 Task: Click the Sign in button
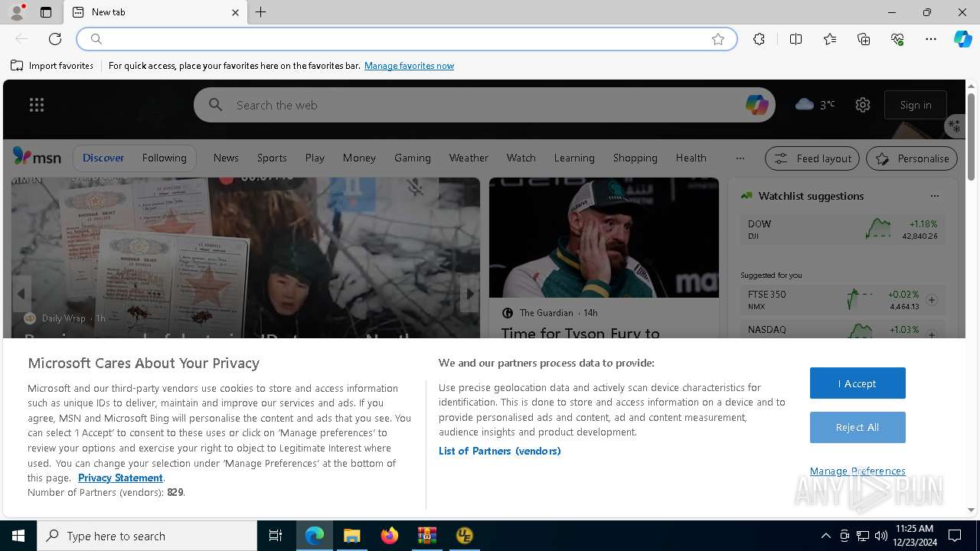tap(916, 105)
